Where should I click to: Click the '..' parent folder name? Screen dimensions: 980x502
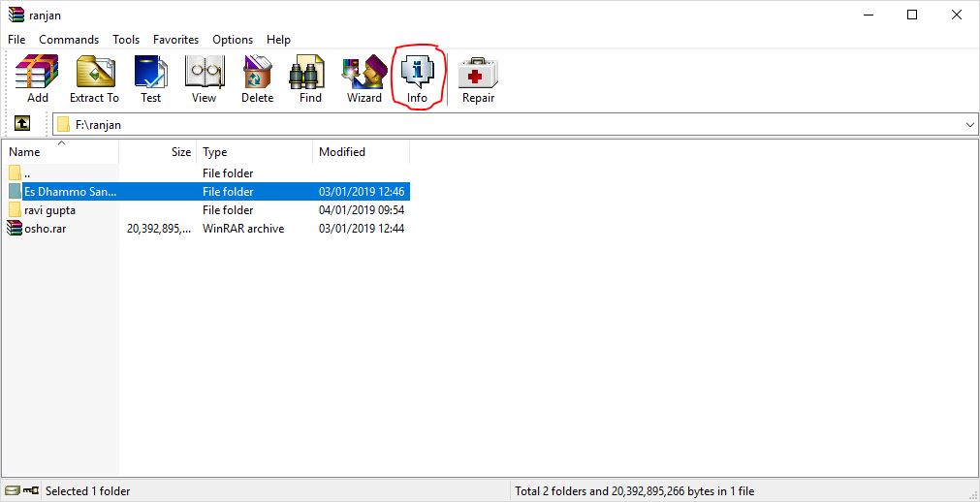click(27, 173)
